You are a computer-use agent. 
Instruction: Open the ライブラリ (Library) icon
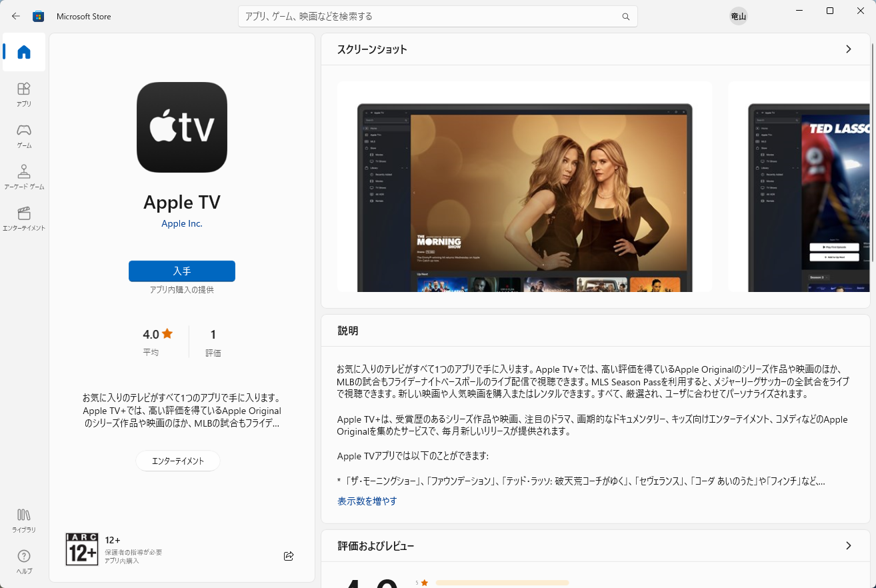[24, 520]
